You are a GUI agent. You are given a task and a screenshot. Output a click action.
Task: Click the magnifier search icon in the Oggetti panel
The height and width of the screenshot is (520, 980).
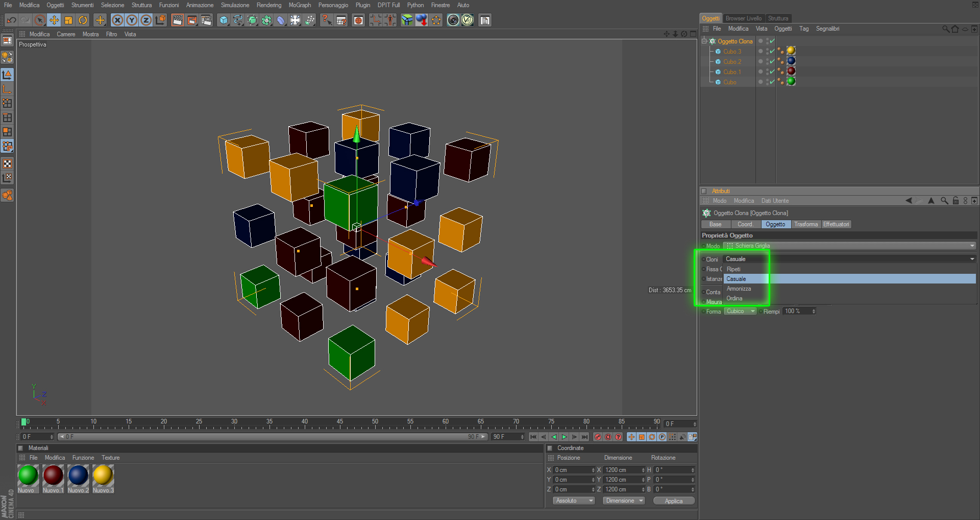click(x=946, y=29)
